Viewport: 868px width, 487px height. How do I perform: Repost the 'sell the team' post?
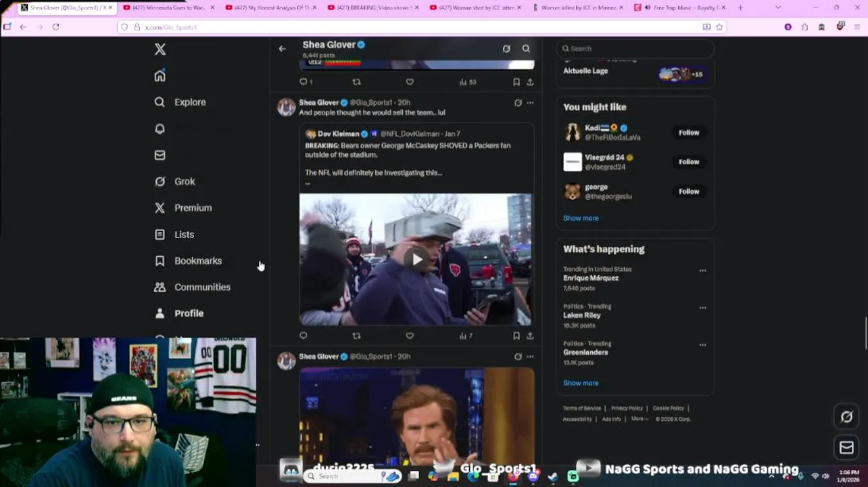point(356,335)
